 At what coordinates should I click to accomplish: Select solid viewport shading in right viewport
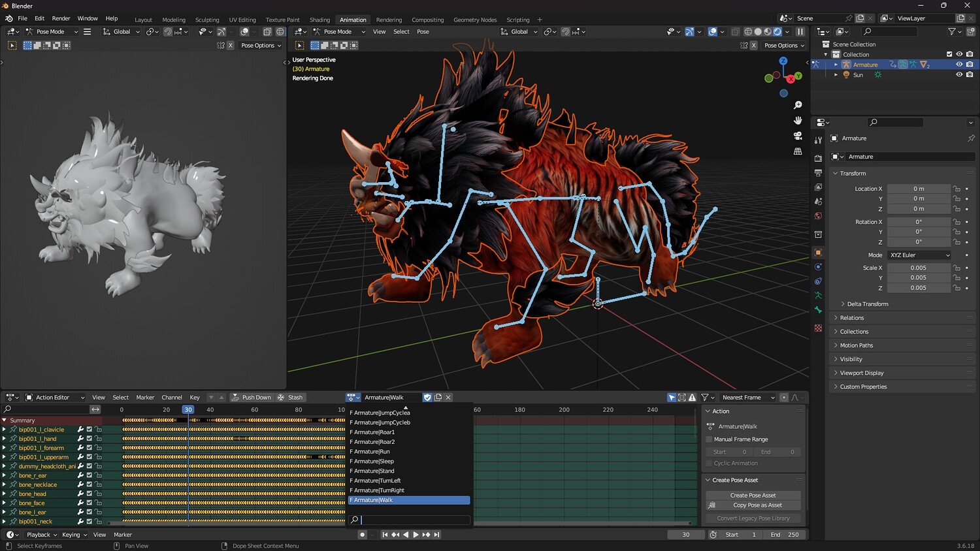pyautogui.click(x=758, y=31)
